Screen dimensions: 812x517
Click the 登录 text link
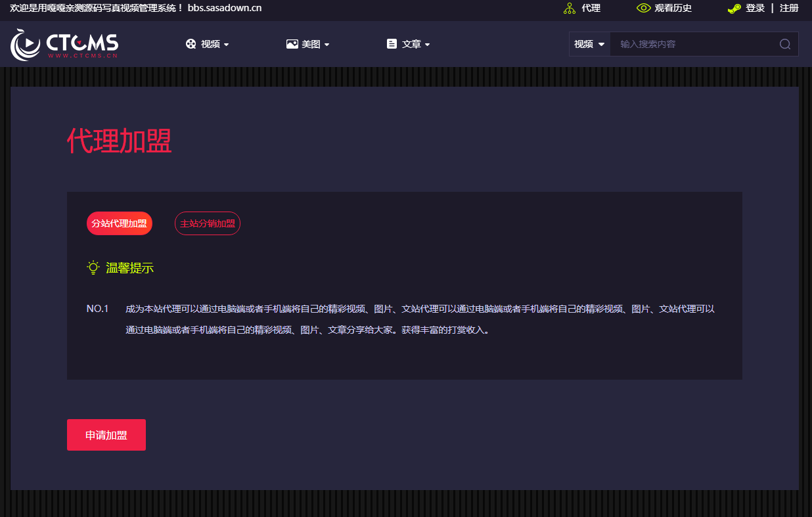(x=755, y=9)
